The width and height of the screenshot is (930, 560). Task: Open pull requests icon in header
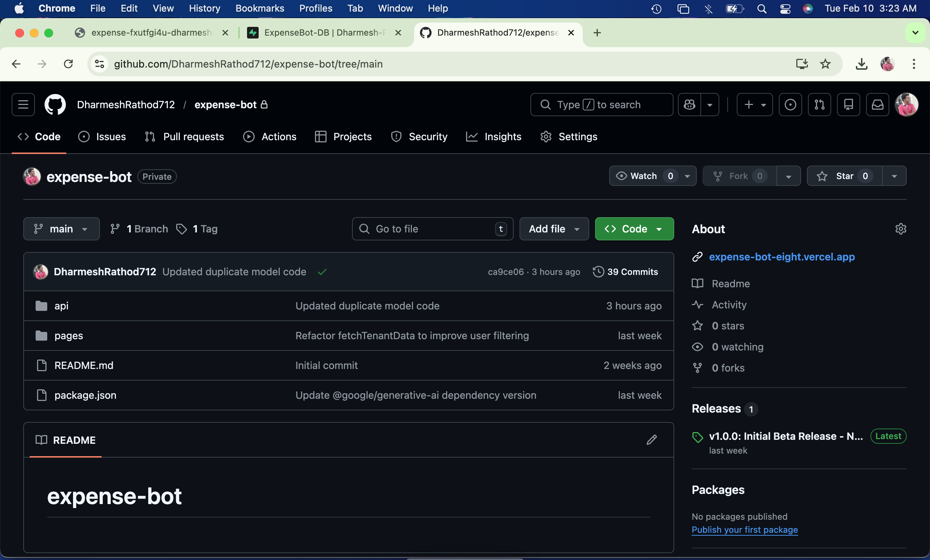819,105
